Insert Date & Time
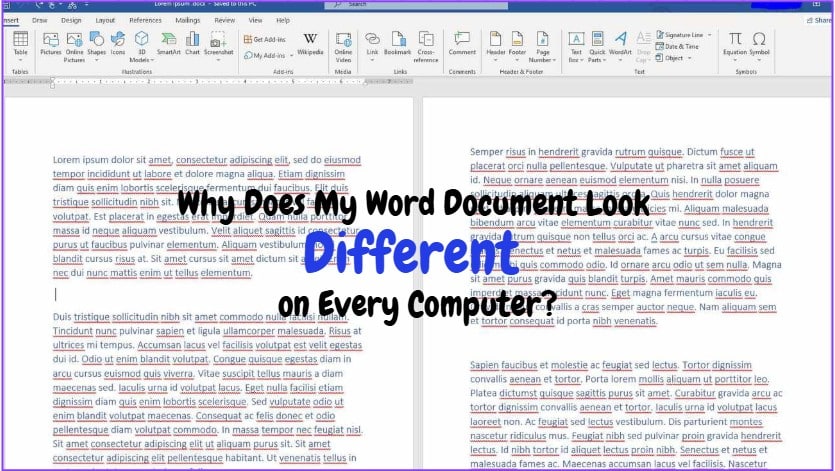The height and width of the screenshot is (471, 835). (x=677, y=46)
